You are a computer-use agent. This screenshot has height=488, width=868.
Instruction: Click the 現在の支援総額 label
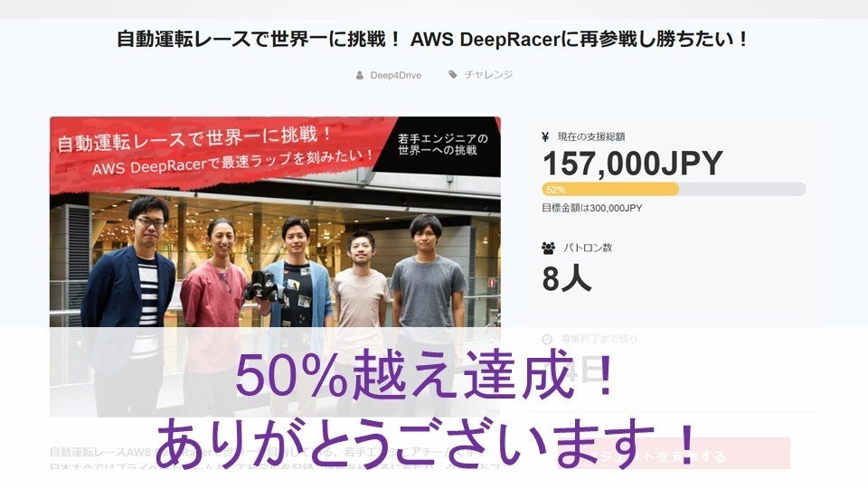591,136
